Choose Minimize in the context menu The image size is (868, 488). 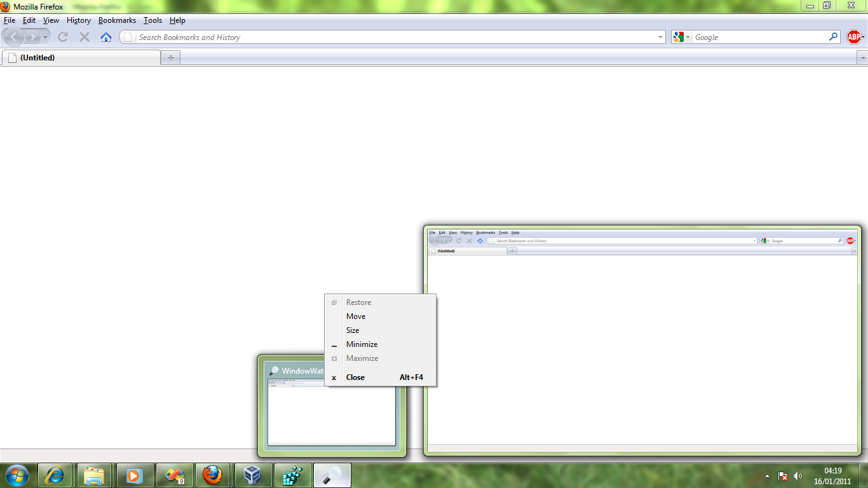coord(362,344)
